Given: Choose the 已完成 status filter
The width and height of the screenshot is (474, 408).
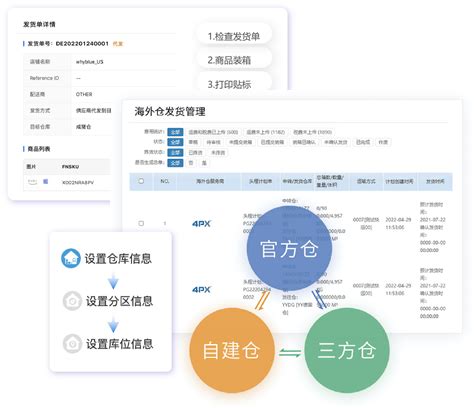Looking at the screenshot, I should (363, 142).
